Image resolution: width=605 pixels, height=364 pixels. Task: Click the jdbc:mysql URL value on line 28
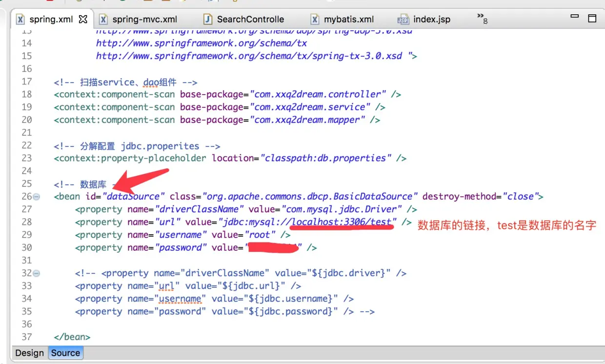(307, 222)
